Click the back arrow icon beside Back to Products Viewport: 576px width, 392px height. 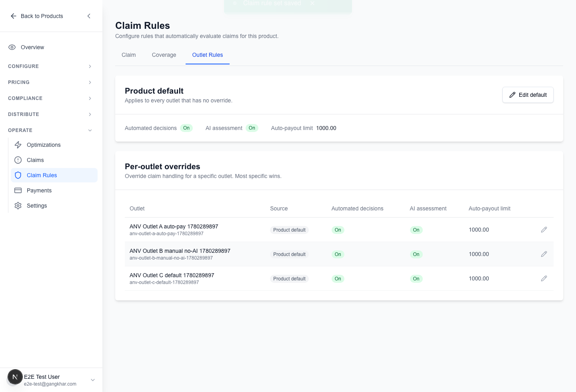pyautogui.click(x=14, y=16)
